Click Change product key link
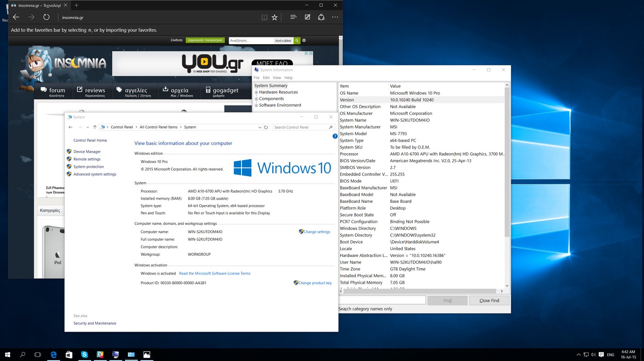The height and width of the screenshot is (361, 644). click(315, 283)
